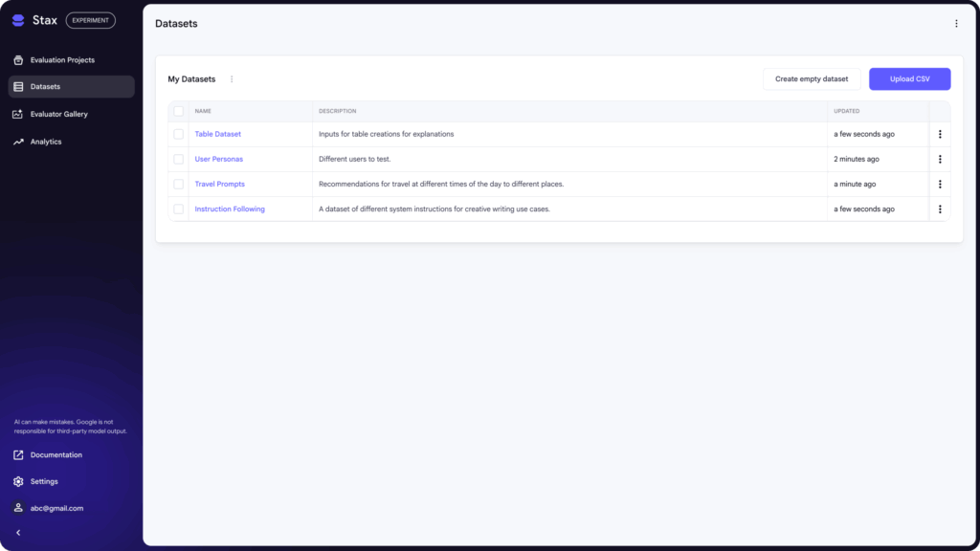Check the Travel Prompts row checkbox
980x551 pixels.
(x=179, y=185)
